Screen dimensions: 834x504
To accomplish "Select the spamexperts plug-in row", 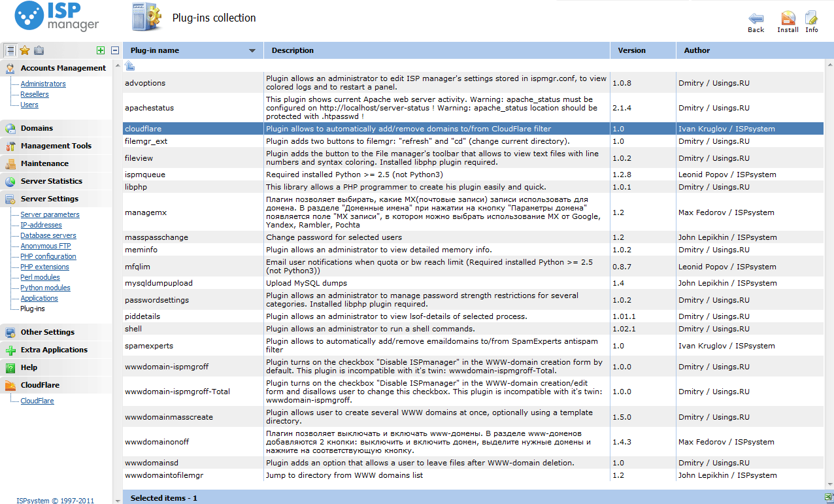I will 149,345.
